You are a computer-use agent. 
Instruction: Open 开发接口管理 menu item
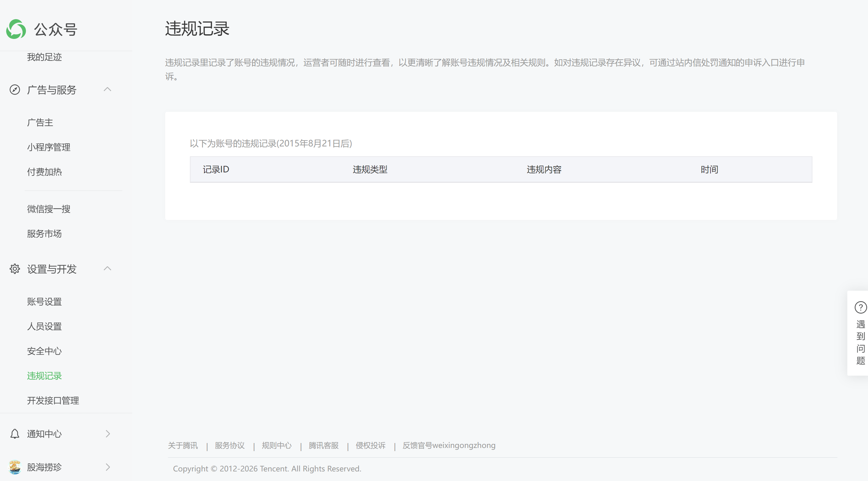[53, 400]
